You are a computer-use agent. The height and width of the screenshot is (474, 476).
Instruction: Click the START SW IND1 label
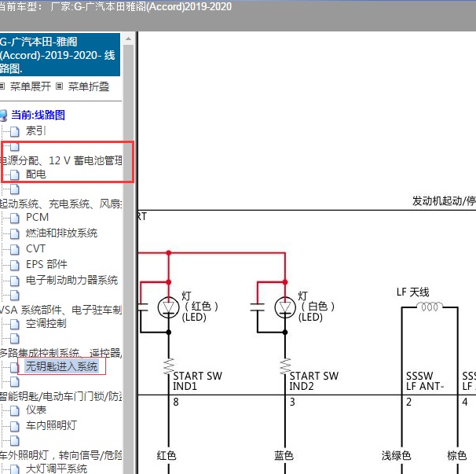click(x=197, y=381)
